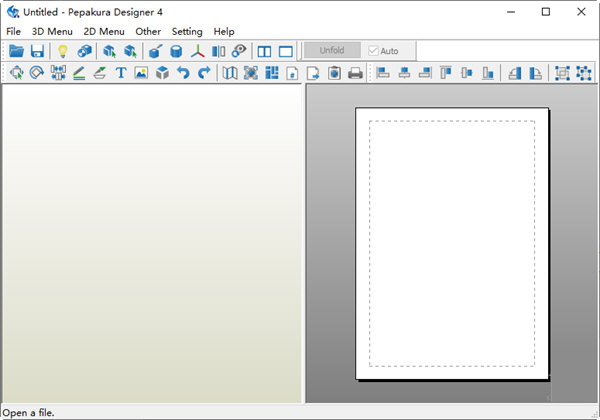This screenshot has width=600, height=420.
Task: Switch to single-pane window layout
Action: pos(285,51)
